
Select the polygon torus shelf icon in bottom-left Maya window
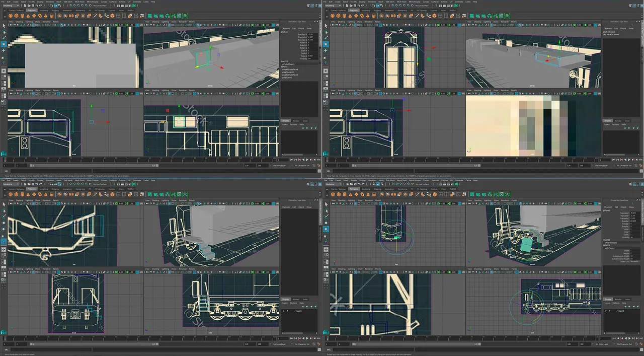pos(40,193)
